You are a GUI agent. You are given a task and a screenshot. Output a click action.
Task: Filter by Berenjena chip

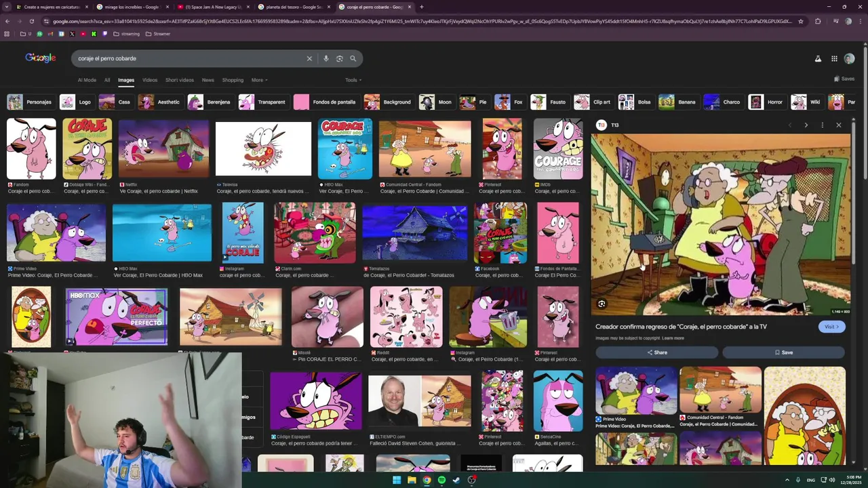tap(210, 102)
